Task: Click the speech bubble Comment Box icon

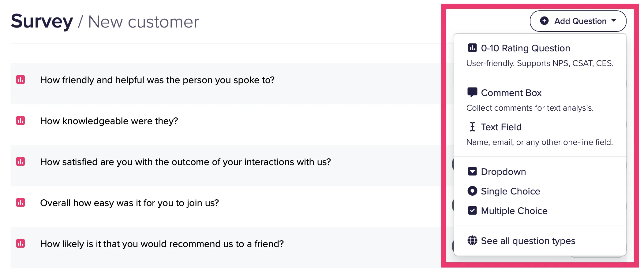Action: coord(472,92)
